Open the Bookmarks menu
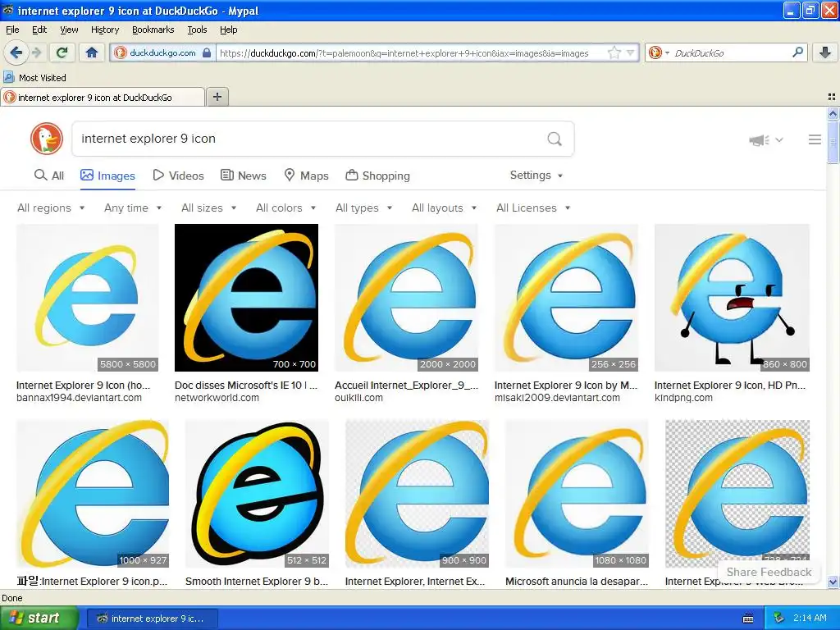The width and height of the screenshot is (840, 630). pos(153,30)
